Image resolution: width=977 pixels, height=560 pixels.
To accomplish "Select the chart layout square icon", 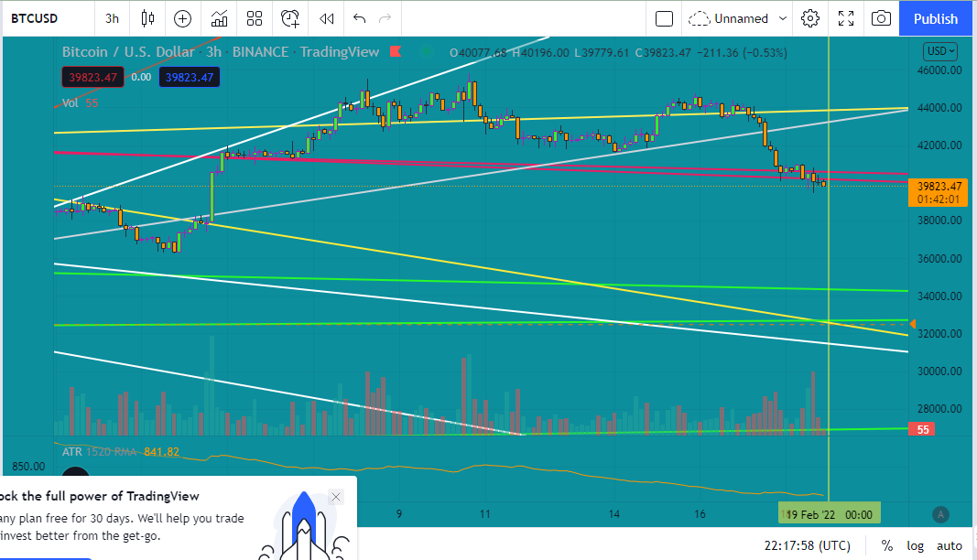I will click(664, 18).
